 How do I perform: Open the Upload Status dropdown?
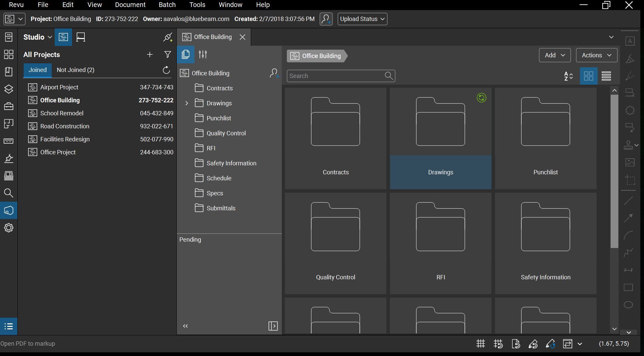click(x=362, y=19)
